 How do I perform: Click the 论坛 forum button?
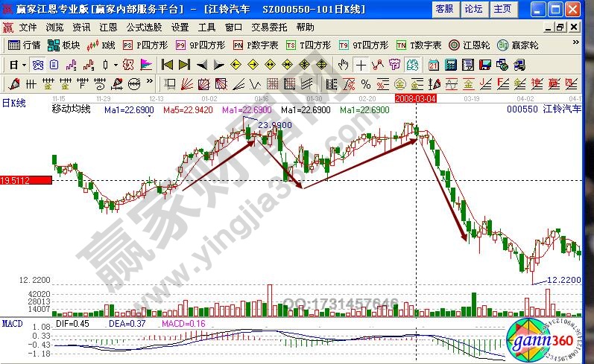click(473, 9)
